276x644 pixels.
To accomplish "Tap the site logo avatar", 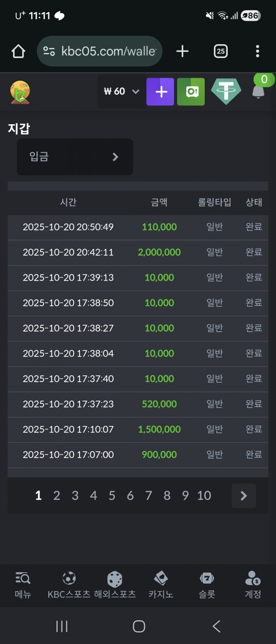I will coord(20,92).
